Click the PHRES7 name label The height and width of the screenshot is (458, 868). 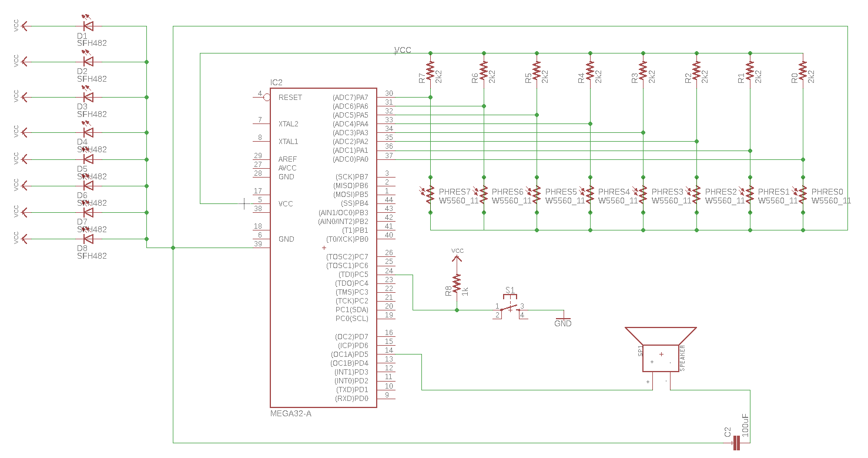455,192
